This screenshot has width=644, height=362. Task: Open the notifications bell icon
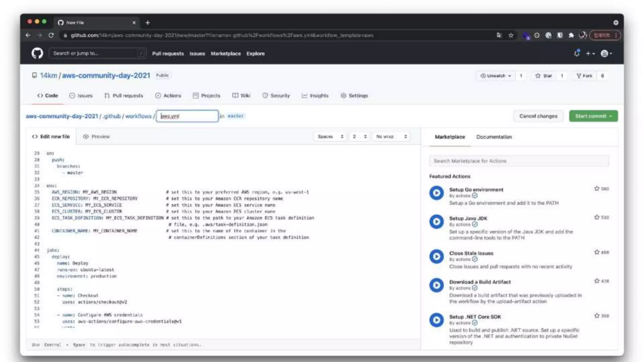(x=577, y=53)
